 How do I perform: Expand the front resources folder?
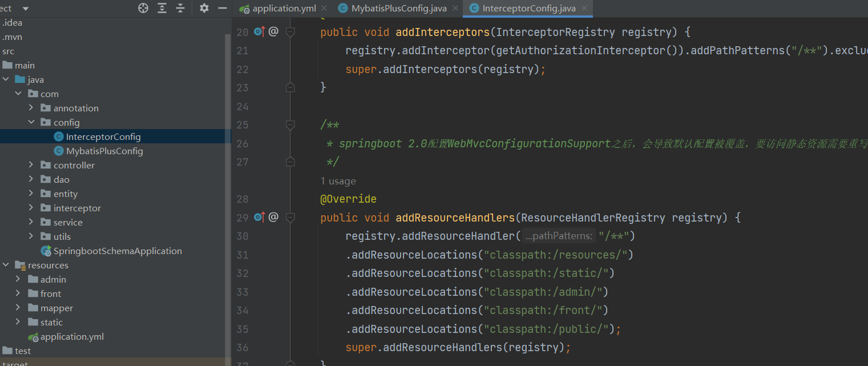pyautogui.click(x=18, y=293)
